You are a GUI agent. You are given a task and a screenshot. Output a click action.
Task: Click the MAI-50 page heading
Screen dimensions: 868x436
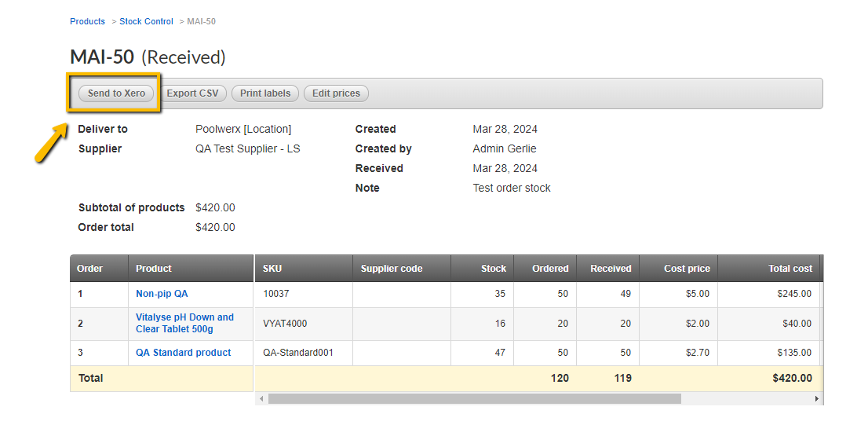102,57
